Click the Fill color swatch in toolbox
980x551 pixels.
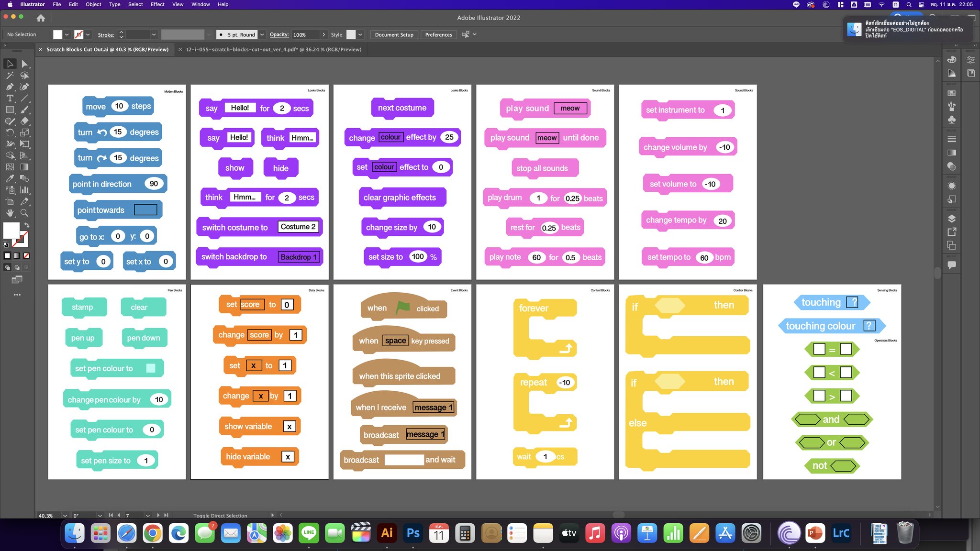tap(11, 230)
